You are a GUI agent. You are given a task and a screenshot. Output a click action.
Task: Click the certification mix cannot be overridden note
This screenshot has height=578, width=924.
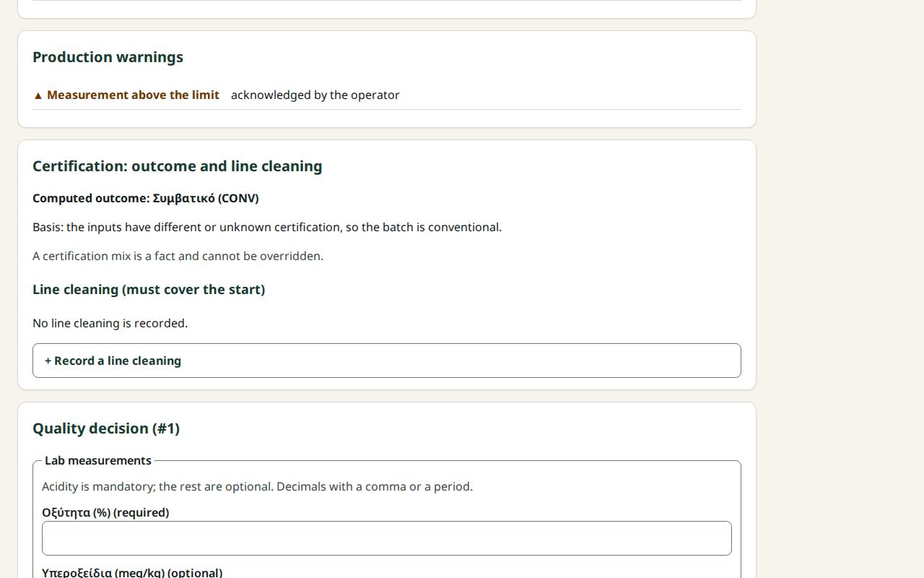[178, 256]
